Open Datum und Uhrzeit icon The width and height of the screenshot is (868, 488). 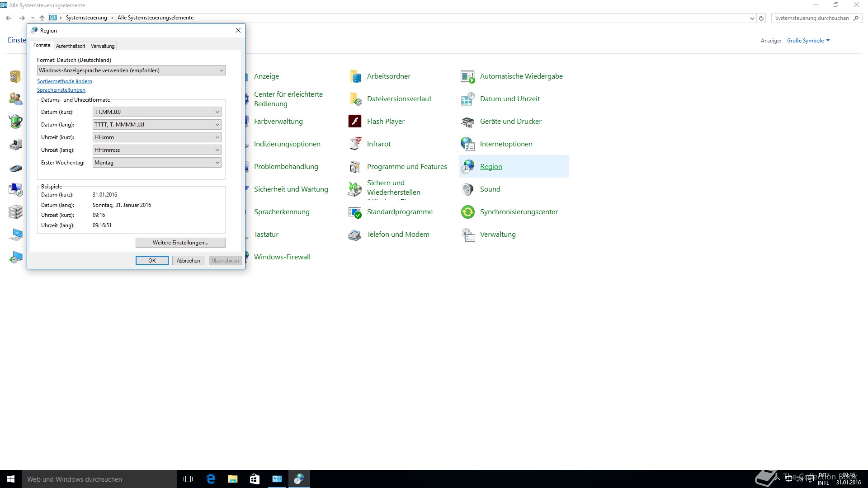[x=468, y=99]
